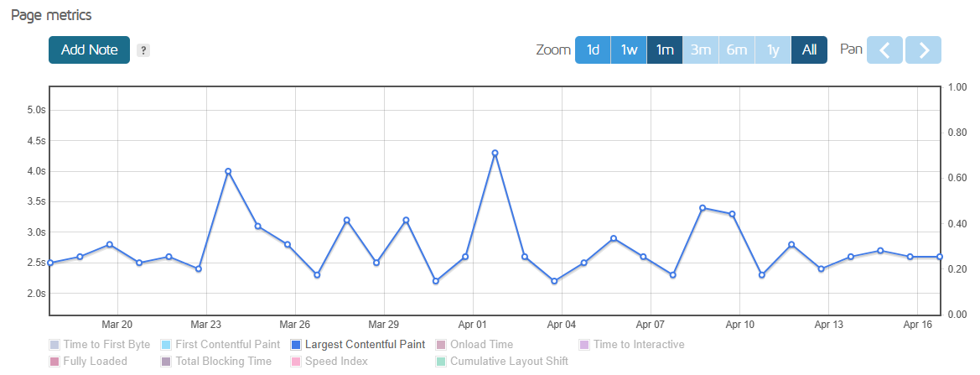Set zoom to 1w

pos(629,50)
